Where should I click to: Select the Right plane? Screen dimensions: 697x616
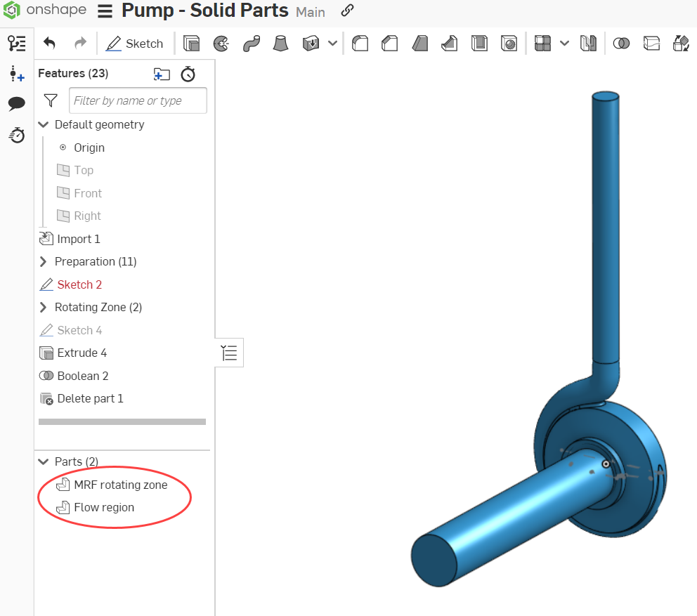click(x=87, y=216)
